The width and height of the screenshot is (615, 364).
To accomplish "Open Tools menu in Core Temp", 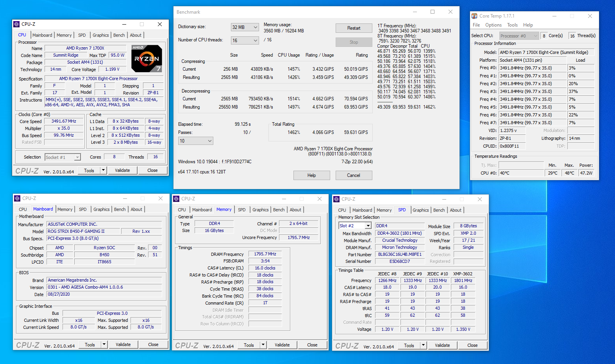I will 512,25.
